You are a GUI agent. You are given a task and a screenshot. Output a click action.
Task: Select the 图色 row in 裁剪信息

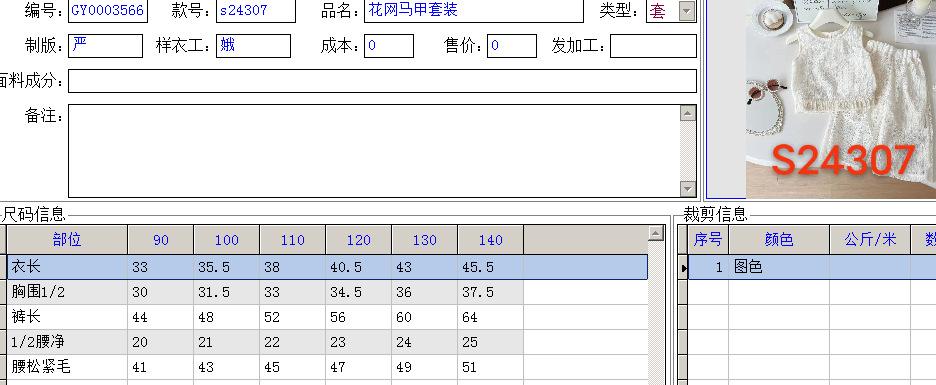click(x=812, y=267)
